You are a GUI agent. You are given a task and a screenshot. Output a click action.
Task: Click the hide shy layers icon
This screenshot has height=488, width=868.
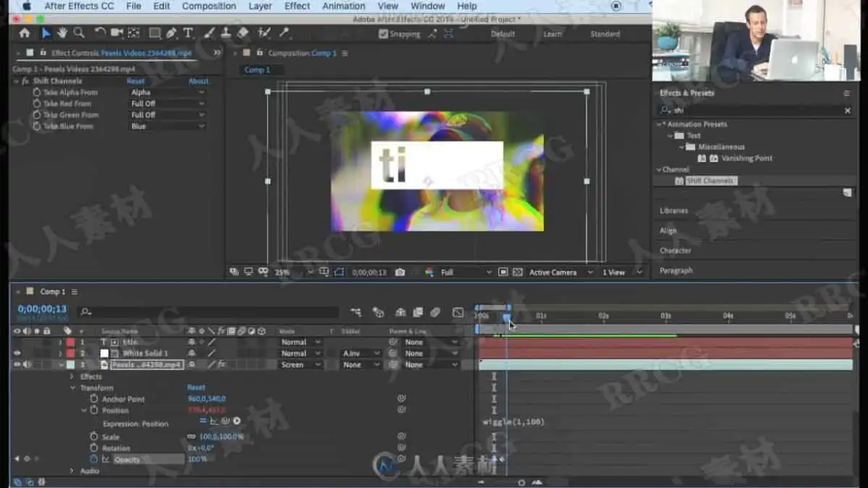400,312
